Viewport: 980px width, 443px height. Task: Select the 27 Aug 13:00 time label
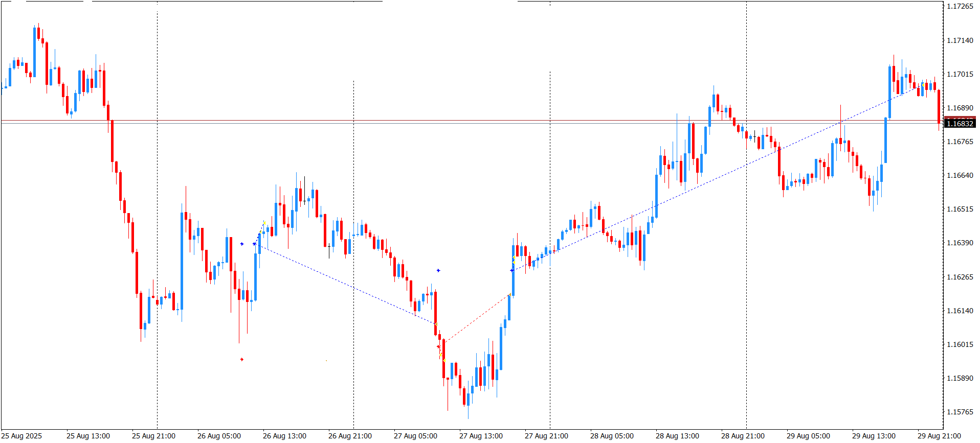[x=481, y=436]
